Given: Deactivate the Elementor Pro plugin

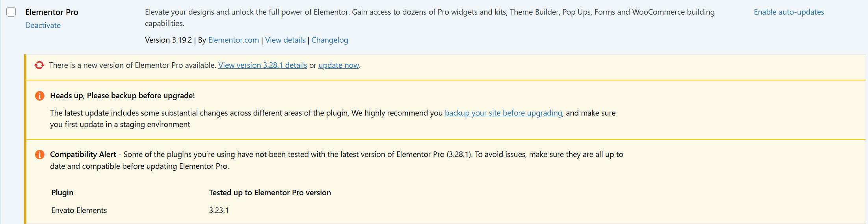Looking at the screenshot, I should [x=43, y=25].
